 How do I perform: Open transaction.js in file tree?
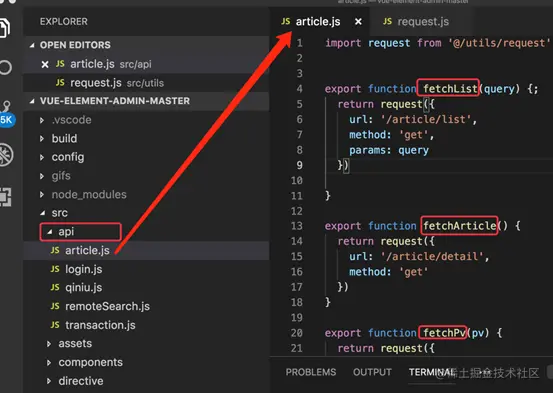pyautogui.click(x=146, y=325)
